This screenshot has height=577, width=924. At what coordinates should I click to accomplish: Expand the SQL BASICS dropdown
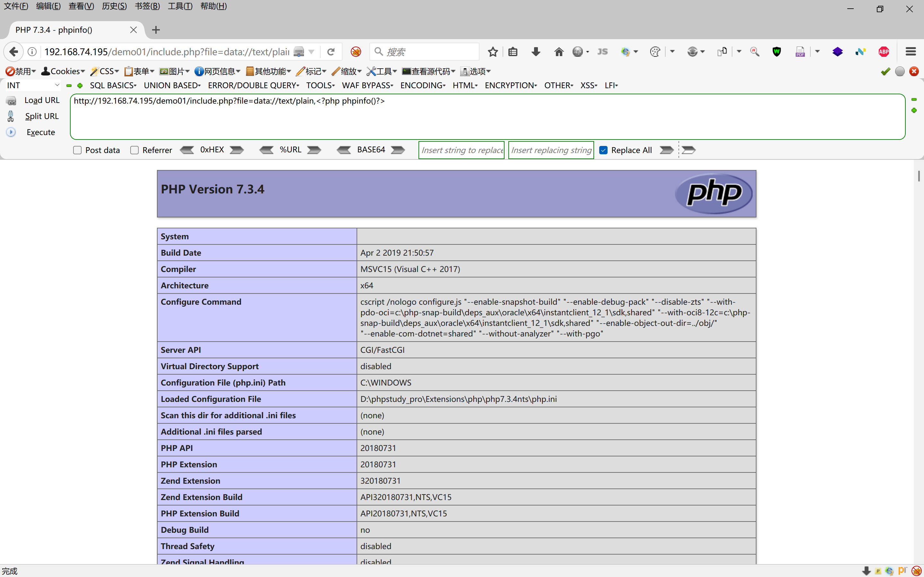tap(113, 86)
